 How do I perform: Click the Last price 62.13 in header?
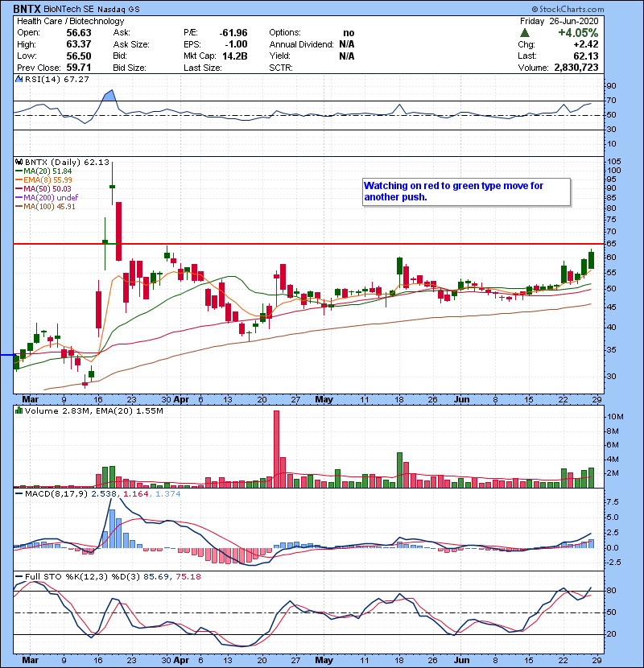[x=585, y=56]
